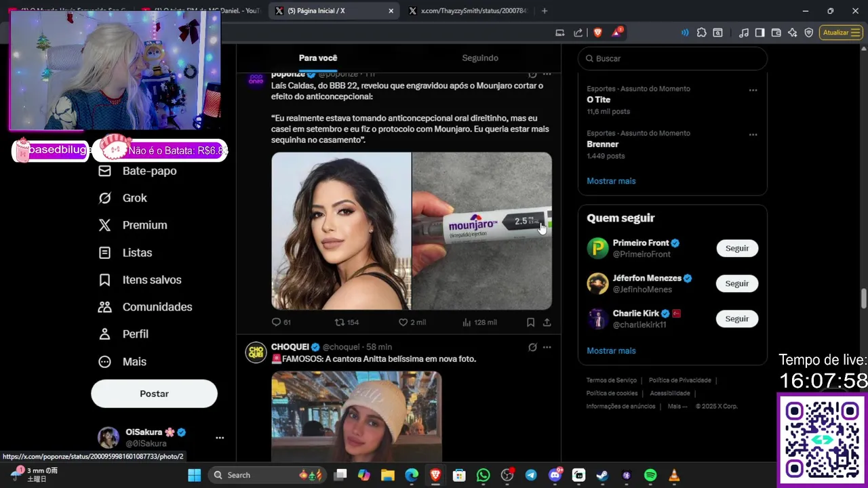Close the Página Inicial / X tab
The width and height of the screenshot is (868, 488).
pos(391,11)
